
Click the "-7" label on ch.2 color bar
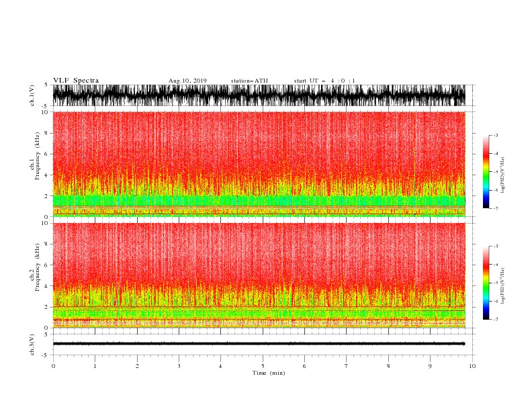tap(495, 319)
